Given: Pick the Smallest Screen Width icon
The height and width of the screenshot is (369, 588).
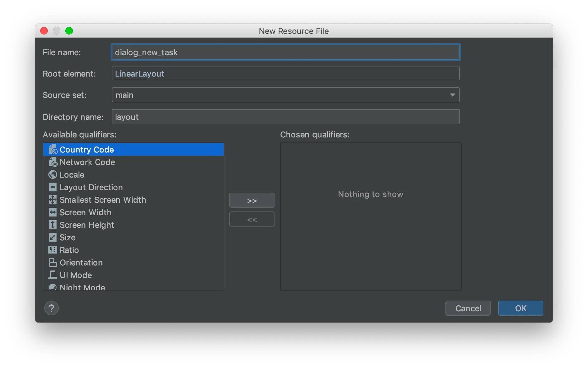Looking at the screenshot, I should tap(53, 200).
